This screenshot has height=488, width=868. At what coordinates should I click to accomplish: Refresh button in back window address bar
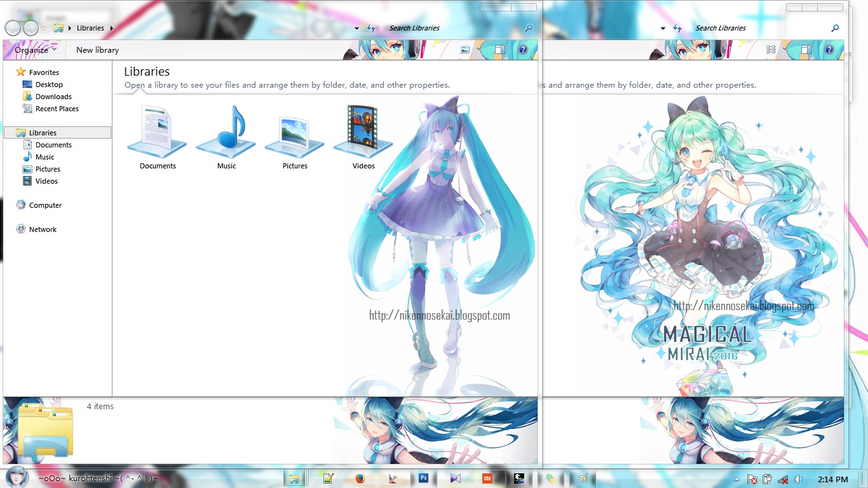coord(678,28)
